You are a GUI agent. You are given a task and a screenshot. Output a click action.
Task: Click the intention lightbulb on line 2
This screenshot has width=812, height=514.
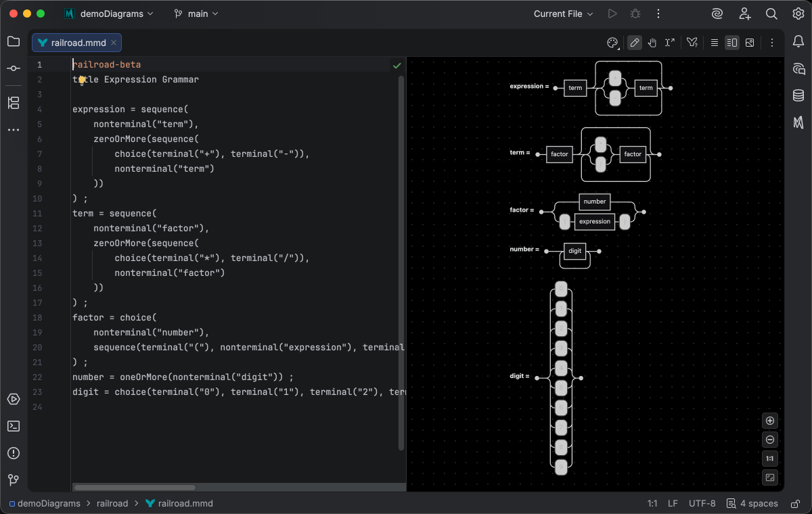point(82,80)
